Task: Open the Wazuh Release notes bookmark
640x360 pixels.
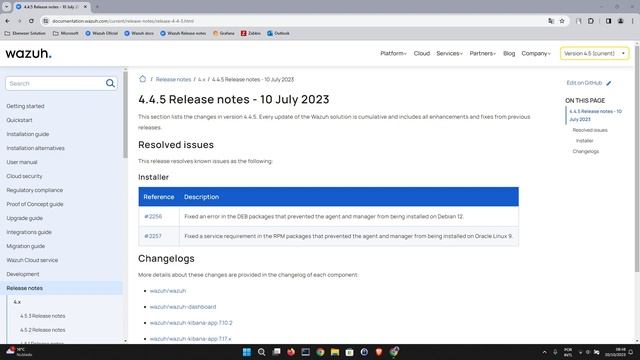Action: coord(183,33)
